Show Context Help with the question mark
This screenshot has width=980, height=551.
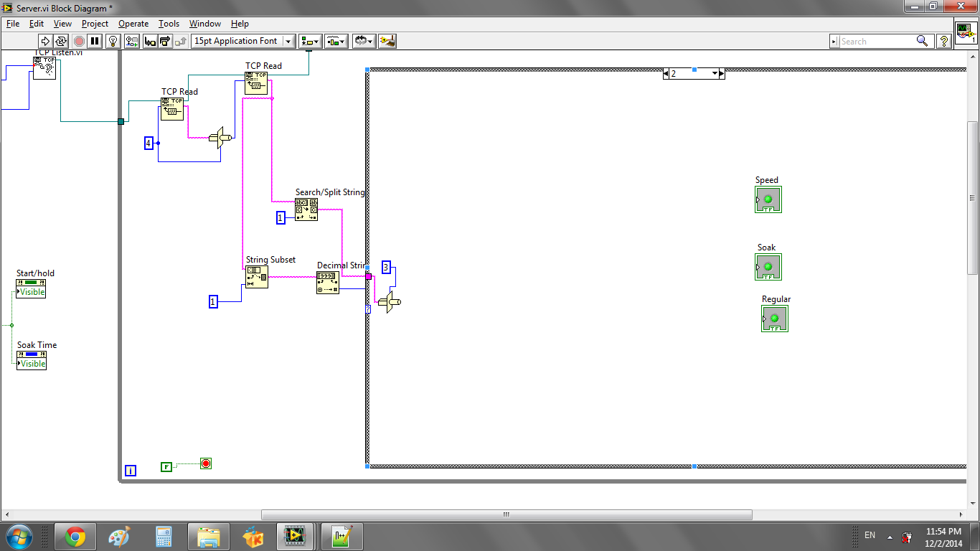pyautogui.click(x=944, y=42)
